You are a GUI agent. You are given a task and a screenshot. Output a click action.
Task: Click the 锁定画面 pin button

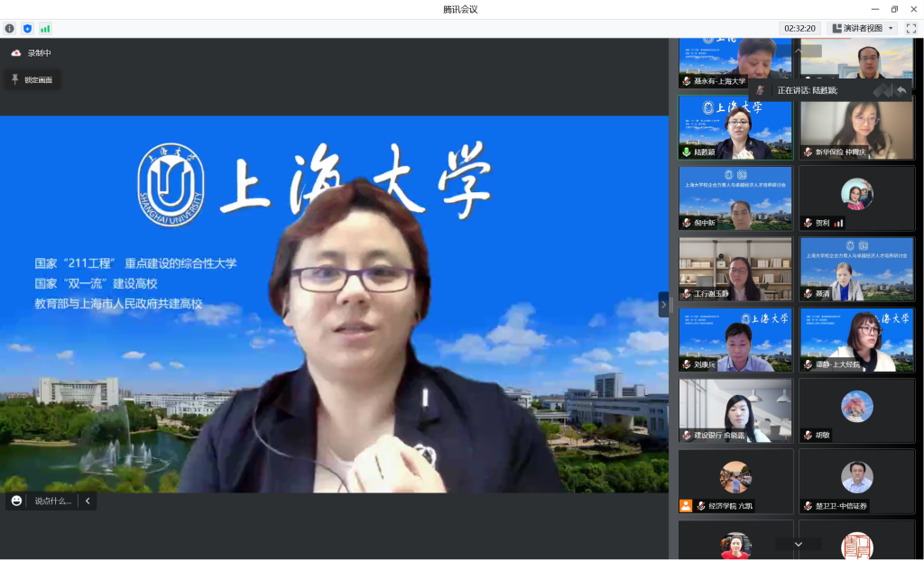coord(32,79)
